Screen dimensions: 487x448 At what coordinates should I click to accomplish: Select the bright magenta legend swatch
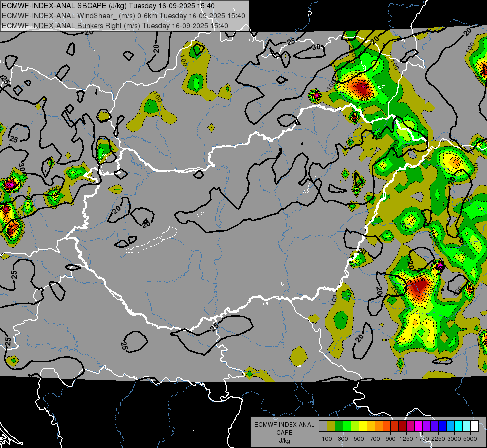coord(419,426)
